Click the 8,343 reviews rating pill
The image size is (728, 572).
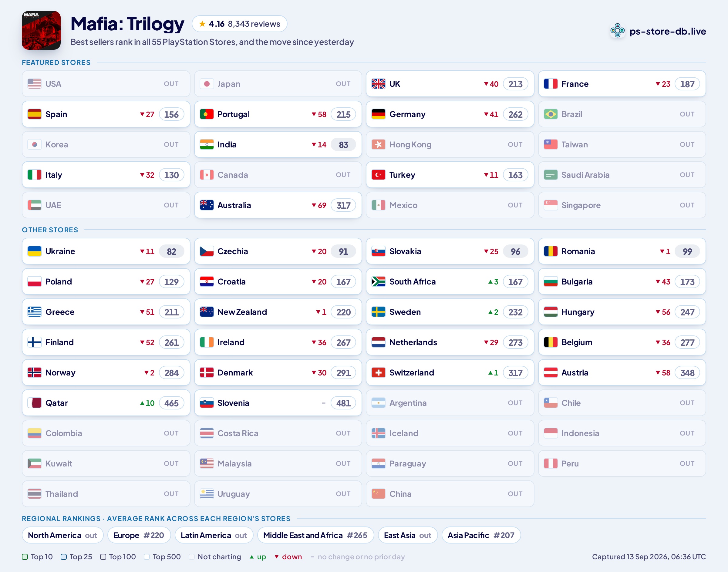click(x=239, y=24)
